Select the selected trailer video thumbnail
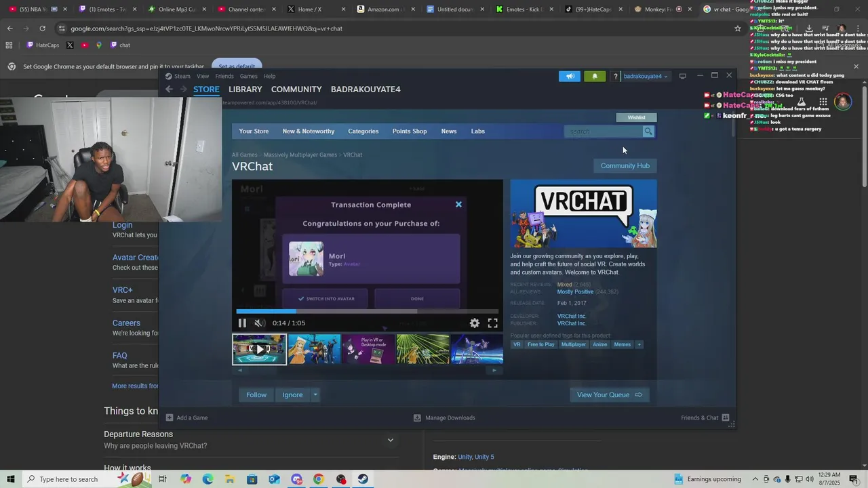Screen dimensions: 868x488 point(259,350)
